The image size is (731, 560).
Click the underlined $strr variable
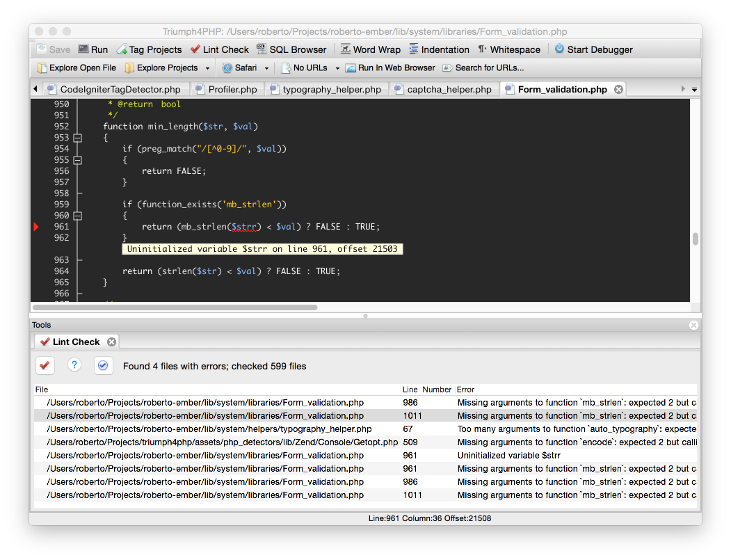coord(244,227)
